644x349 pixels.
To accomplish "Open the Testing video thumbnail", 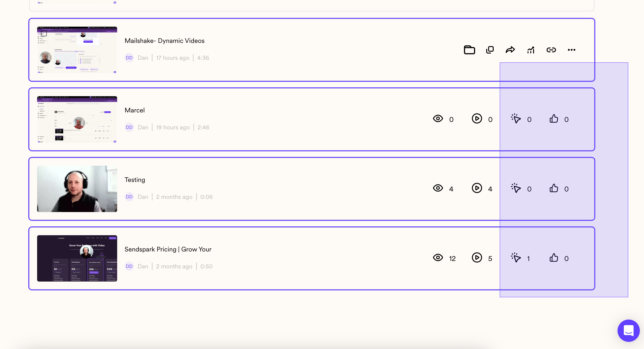I will (77, 189).
